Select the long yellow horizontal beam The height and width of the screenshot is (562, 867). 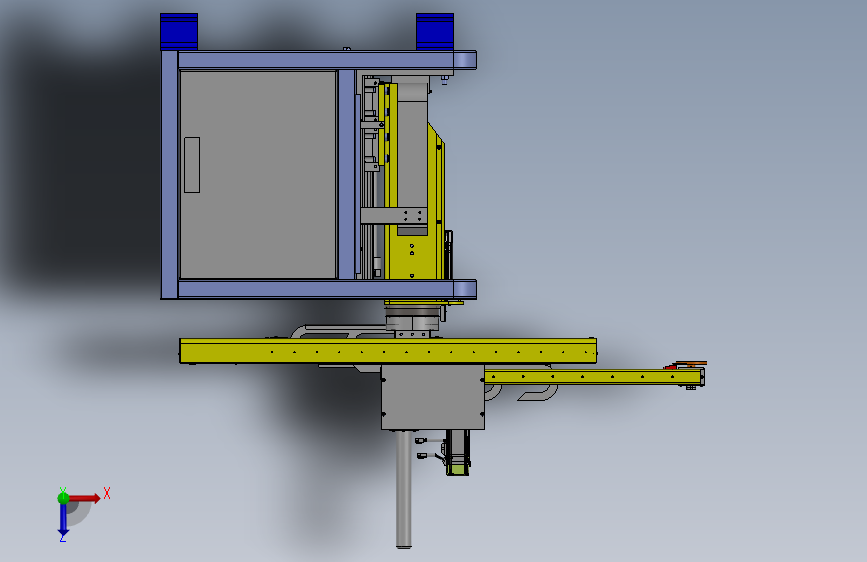[x=388, y=351]
